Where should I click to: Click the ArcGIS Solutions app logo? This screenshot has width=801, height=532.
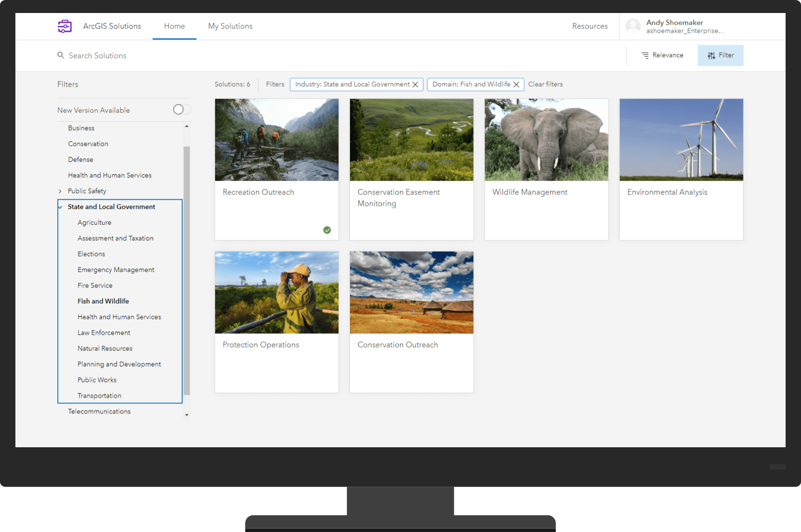[x=64, y=26]
